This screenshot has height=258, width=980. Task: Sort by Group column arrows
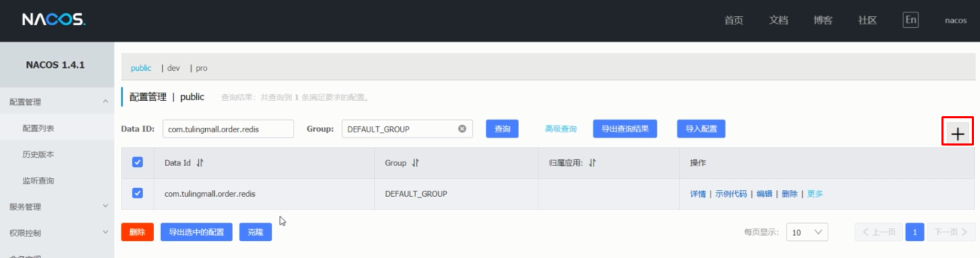point(416,163)
